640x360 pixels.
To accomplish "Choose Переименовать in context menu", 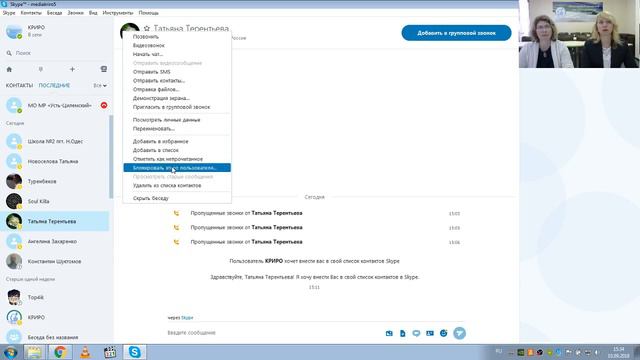I will pos(177,129).
